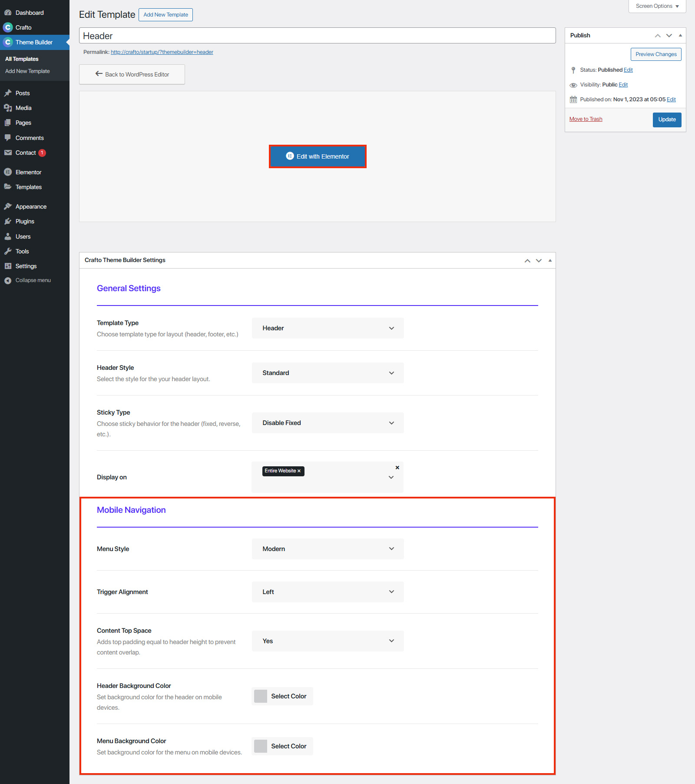Go to All Templates
This screenshot has width=695, height=784.
21,58
